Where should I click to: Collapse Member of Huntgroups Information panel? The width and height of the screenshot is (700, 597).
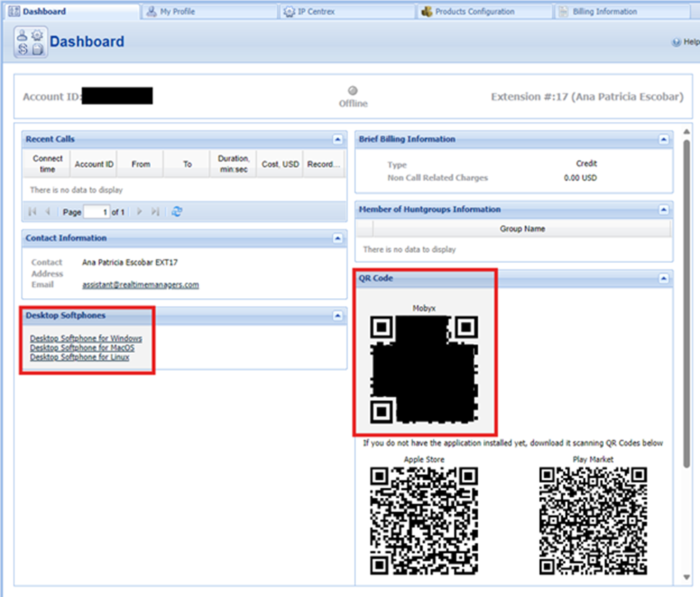pos(664,210)
